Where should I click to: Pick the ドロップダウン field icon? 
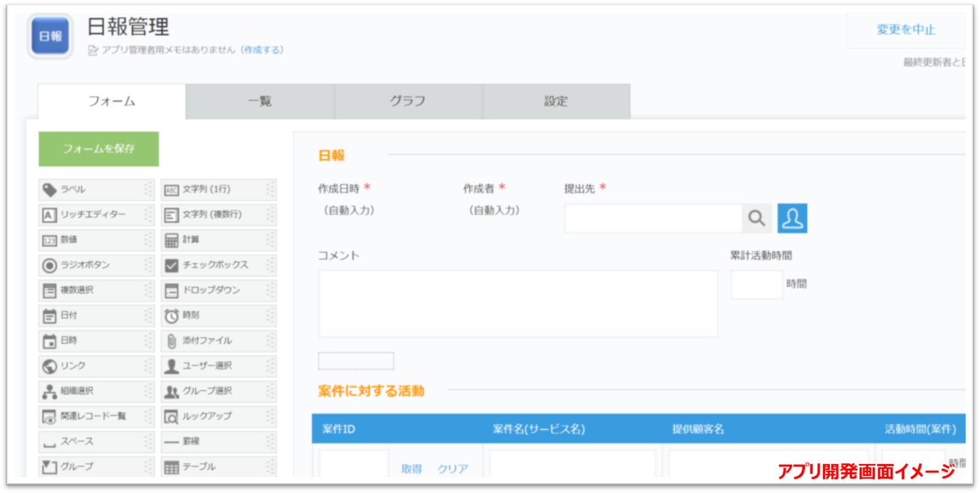[x=172, y=291]
